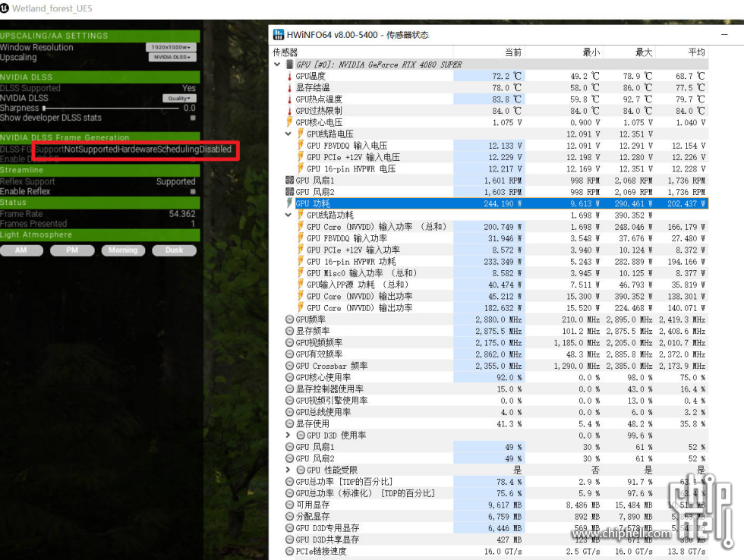744x560 pixels.
Task: Click the DLSS Sharpness slider track
Action: coord(111,108)
